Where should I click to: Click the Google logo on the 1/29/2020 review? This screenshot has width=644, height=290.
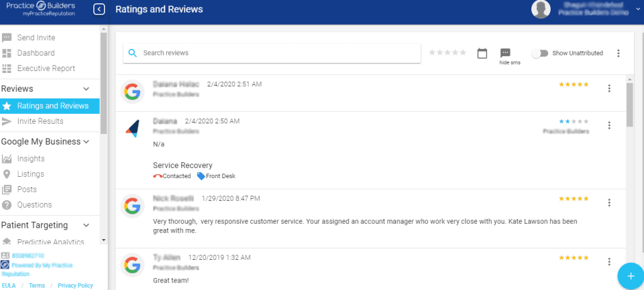(x=132, y=206)
